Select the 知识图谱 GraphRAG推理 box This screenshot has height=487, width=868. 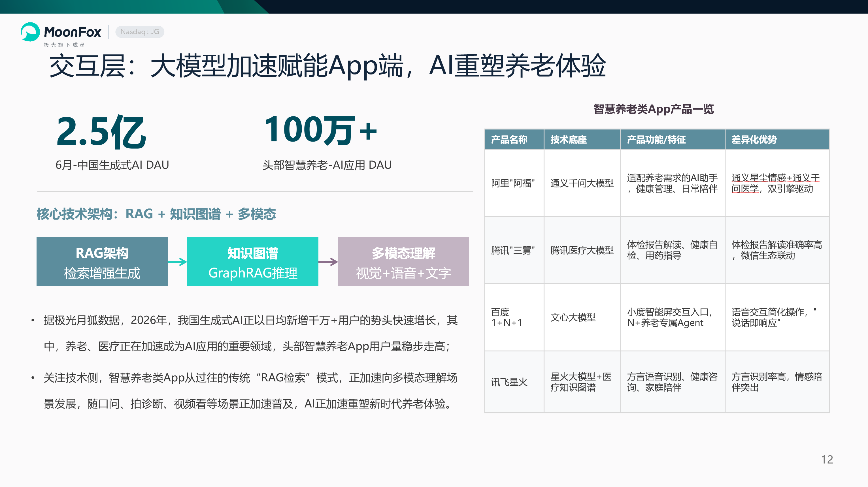click(x=252, y=262)
